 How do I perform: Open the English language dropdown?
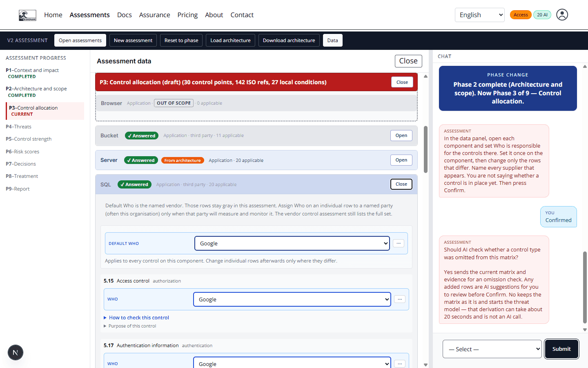tap(480, 15)
